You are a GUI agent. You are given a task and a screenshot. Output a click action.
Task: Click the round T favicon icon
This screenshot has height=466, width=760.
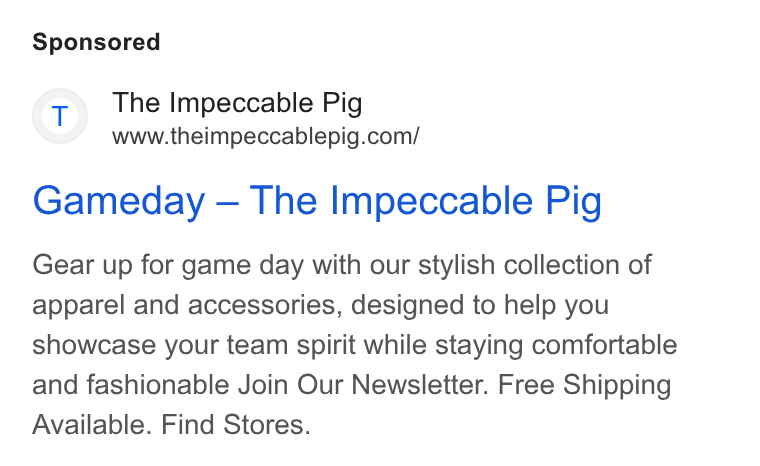pos(60,116)
